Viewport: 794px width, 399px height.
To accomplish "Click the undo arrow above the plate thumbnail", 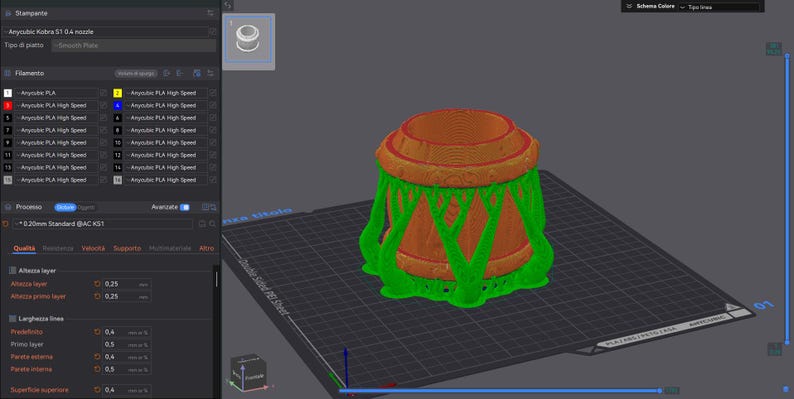I will click(228, 5).
